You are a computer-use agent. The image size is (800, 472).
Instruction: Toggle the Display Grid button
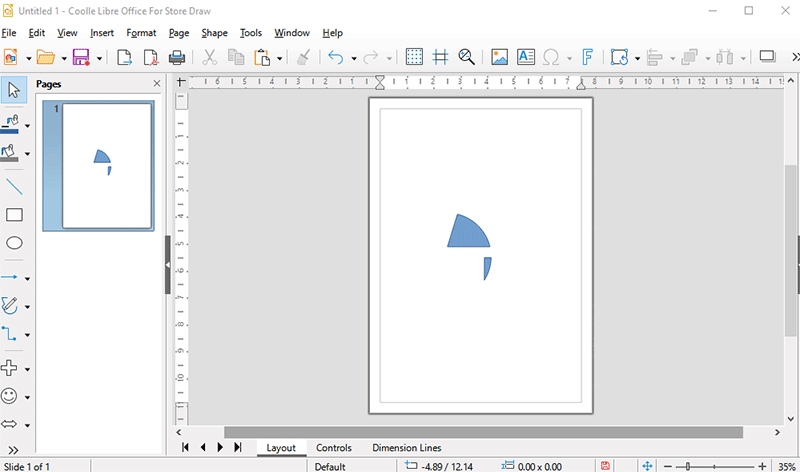coord(414,57)
